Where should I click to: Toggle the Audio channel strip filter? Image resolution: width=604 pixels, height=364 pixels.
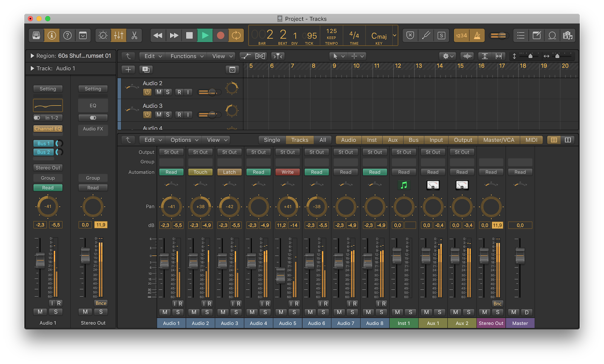point(348,140)
